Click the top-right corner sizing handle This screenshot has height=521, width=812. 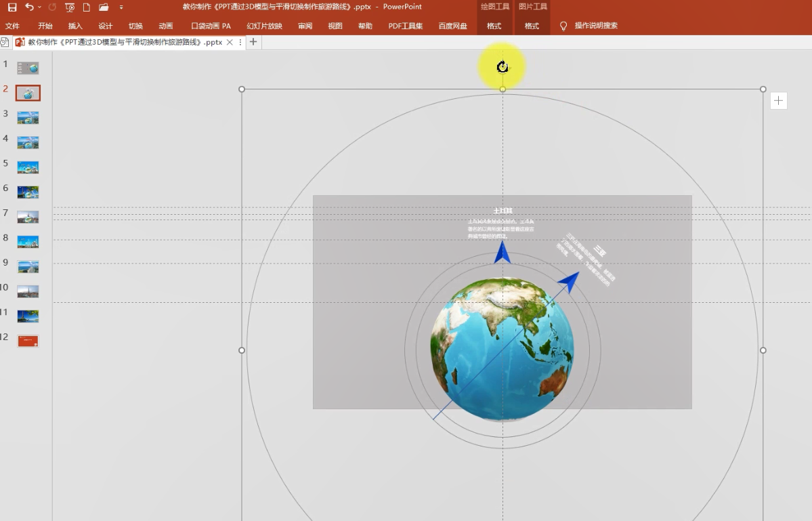click(763, 89)
